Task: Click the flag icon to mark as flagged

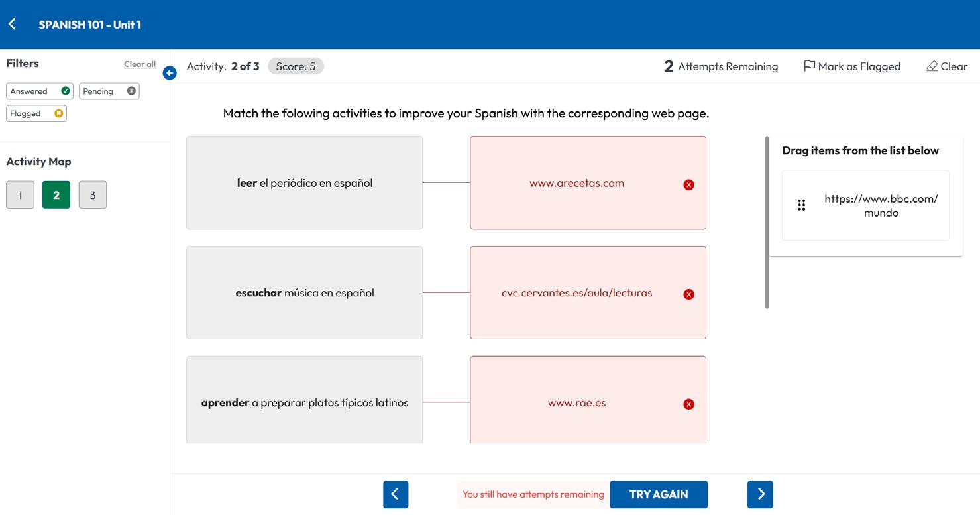Action: click(x=809, y=66)
